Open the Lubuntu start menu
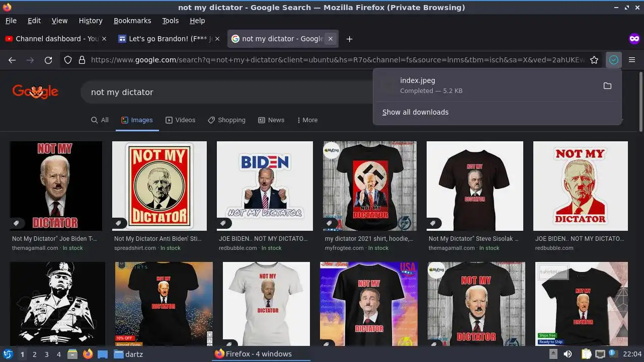644x362 pixels. 8,354
